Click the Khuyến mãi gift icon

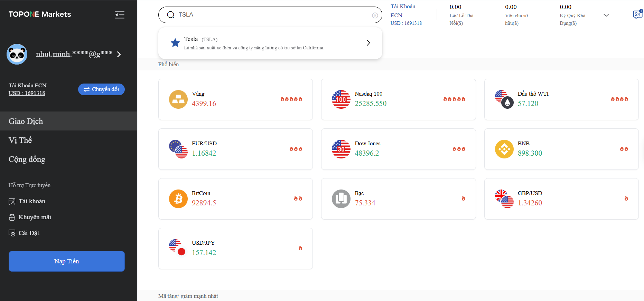click(x=11, y=217)
